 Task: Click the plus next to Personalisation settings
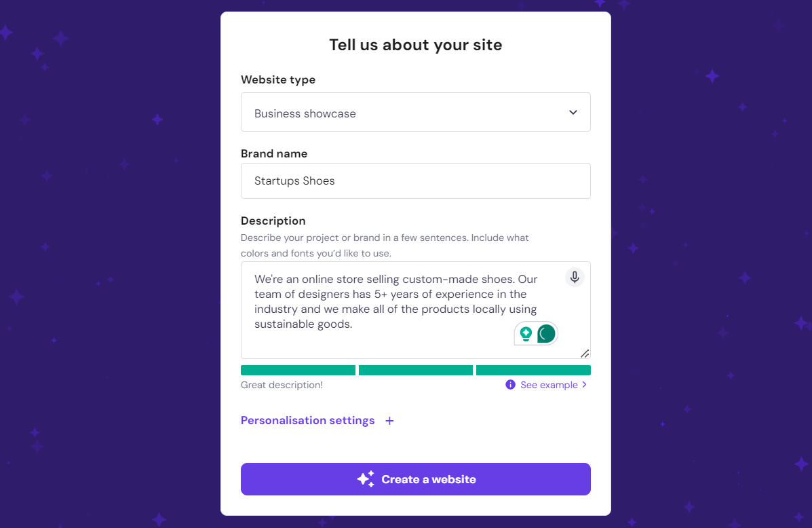(x=389, y=421)
